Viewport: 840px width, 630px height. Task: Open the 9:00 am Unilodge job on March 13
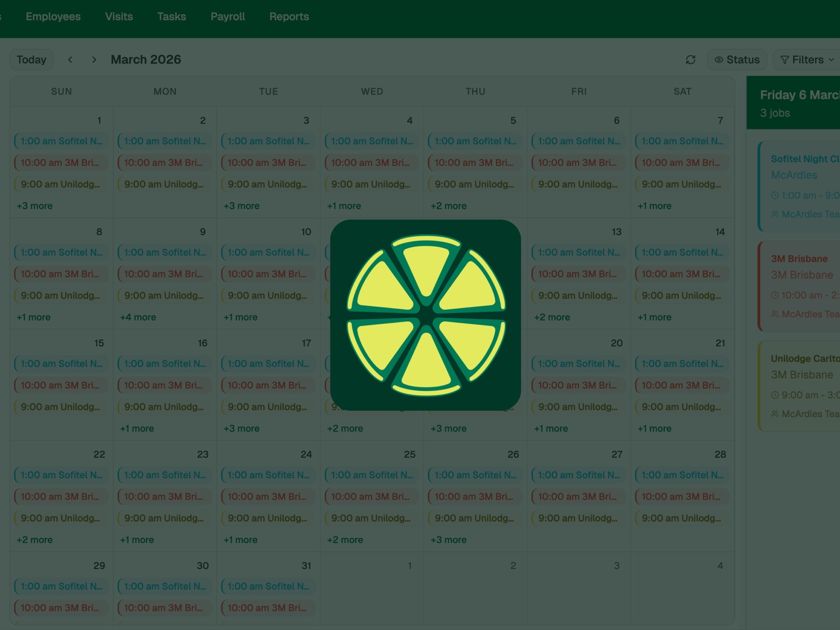[579, 296]
